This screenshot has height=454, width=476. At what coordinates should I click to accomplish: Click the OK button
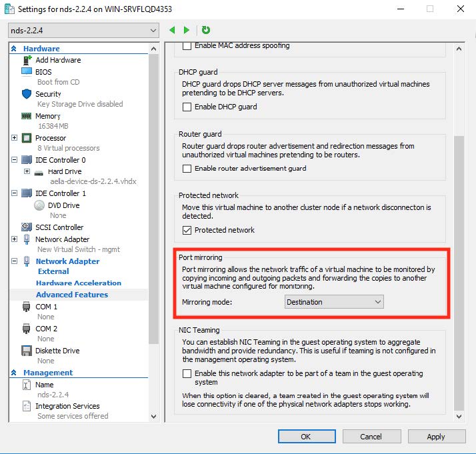[305, 437]
